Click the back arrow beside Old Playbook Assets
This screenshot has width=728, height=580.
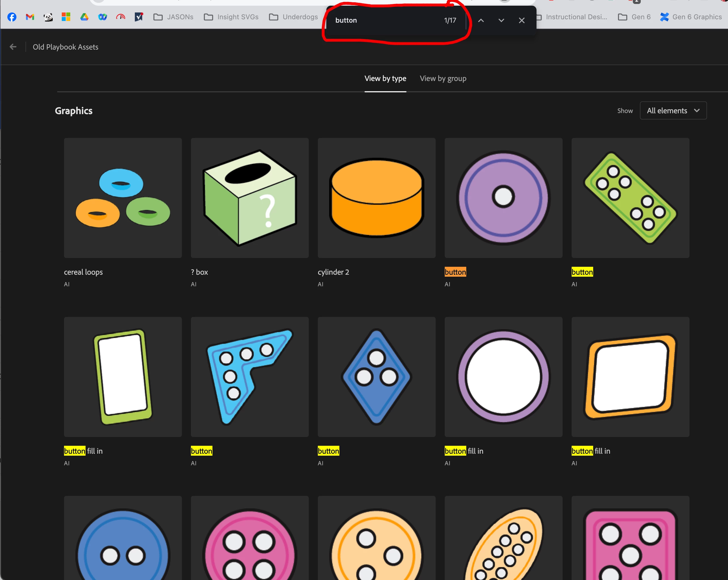13,47
